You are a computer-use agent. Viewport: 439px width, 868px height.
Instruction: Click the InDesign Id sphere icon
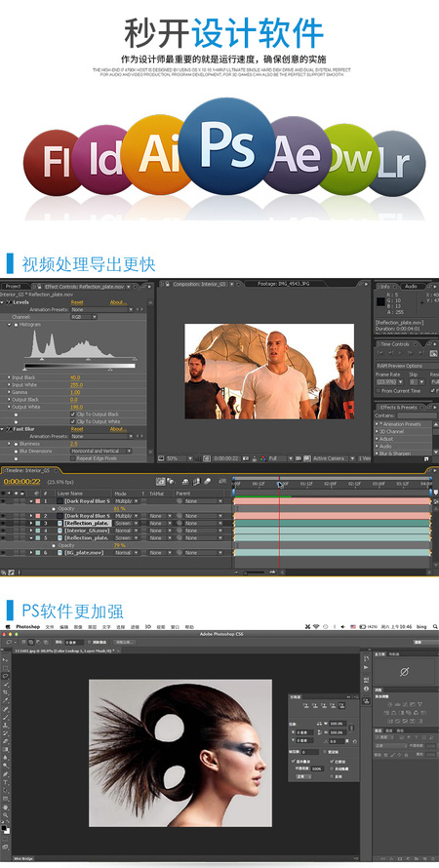click(100, 159)
